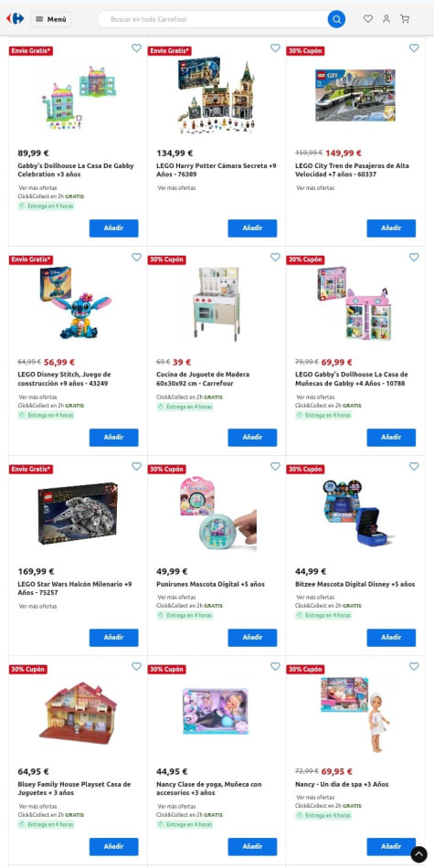Favorite the LEGO Disney Stitch set
The height and width of the screenshot is (868, 434).
(x=137, y=258)
